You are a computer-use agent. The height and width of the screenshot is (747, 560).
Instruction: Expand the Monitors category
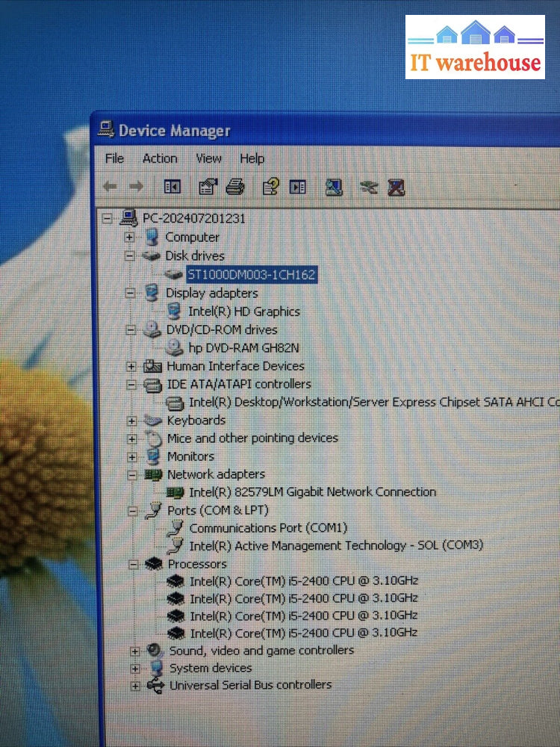pos(132,457)
